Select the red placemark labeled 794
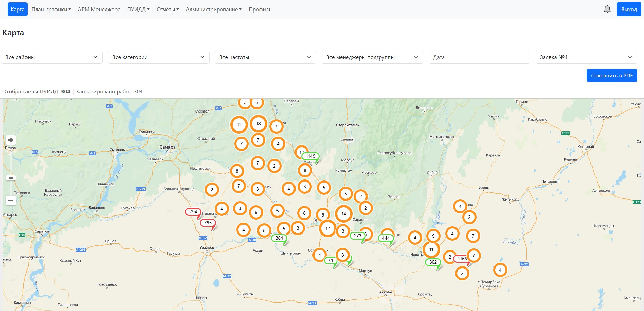 pyautogui.click(x=193, y=212)
